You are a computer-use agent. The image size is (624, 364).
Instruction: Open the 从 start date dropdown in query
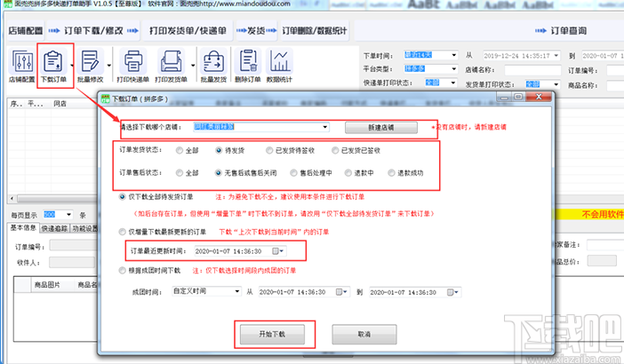(x=556, y=56)
